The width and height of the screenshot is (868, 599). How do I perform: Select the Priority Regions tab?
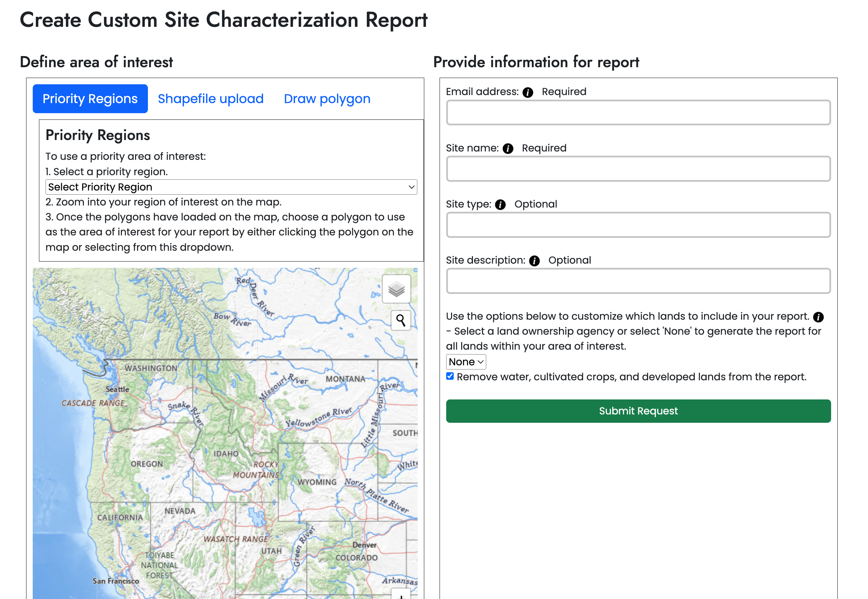click(90, 99)
